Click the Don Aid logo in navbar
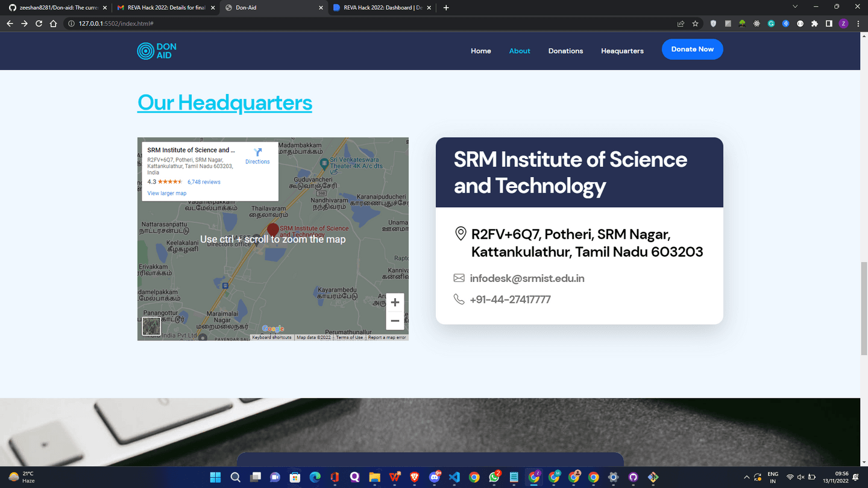 tap(157, 51)
